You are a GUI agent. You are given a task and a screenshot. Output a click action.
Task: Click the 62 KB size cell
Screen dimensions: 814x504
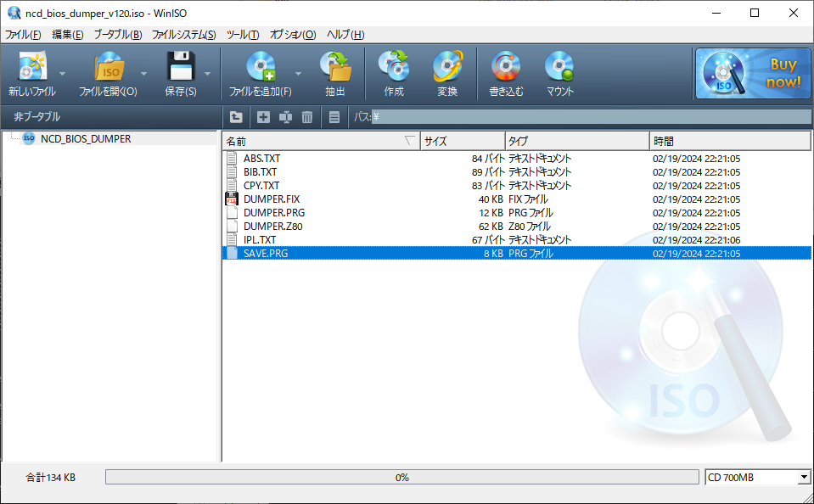point(491,227)
